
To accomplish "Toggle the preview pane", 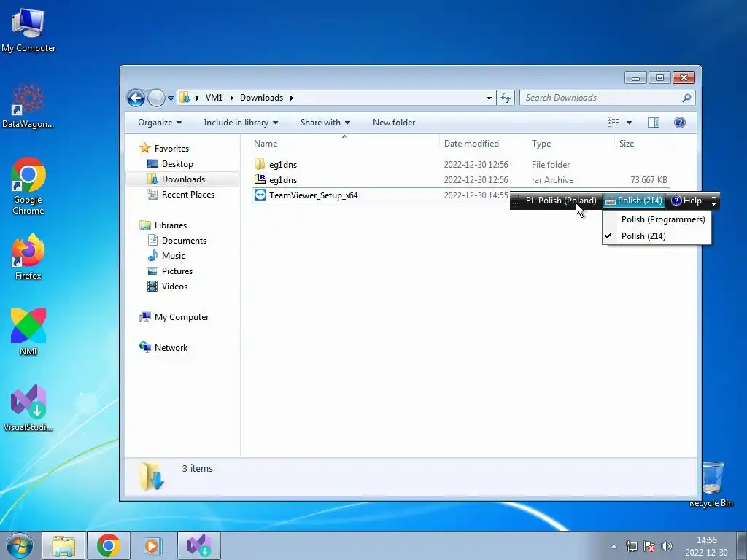I will (x=654, y=122).
